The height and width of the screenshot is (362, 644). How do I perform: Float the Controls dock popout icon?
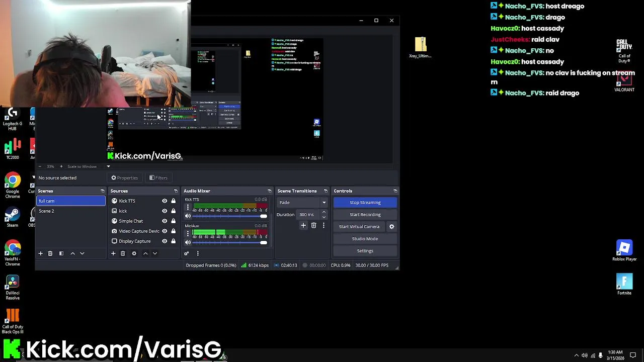395,191
